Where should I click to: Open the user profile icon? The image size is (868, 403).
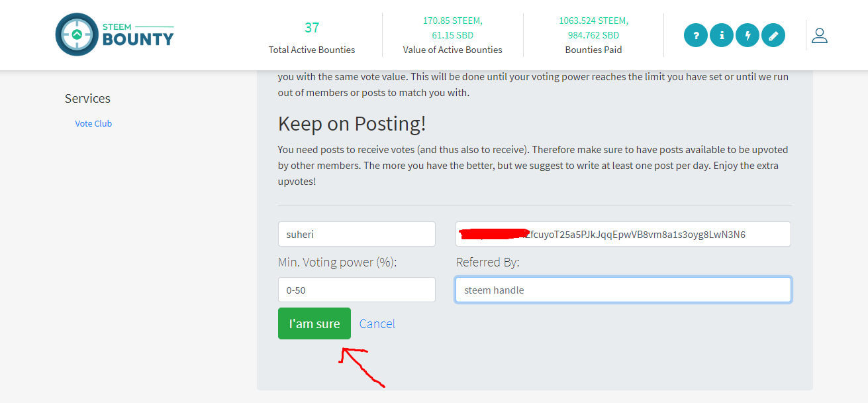click(820, 35)
